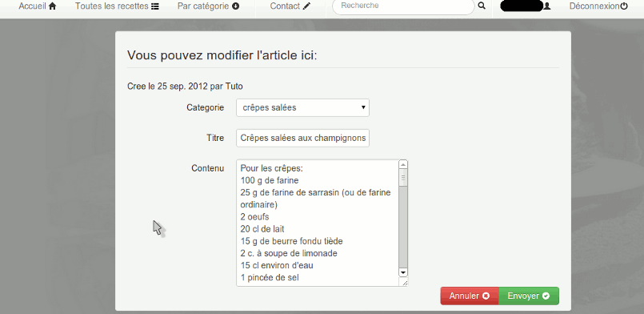This screenshot has height=314, width=644.
Task: Expand the Par catégorie menu
Action: (208, 6)
